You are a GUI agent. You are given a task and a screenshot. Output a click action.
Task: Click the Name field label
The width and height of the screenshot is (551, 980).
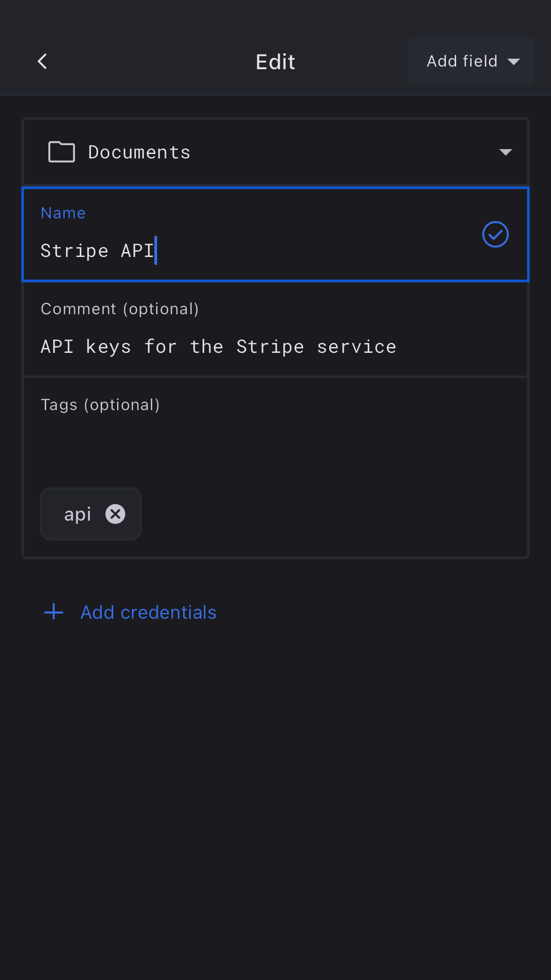click(63, 213)
